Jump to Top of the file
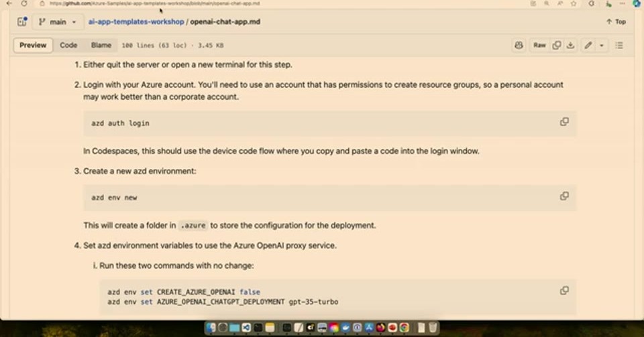Viewport: 644px width, 337px height. pos(616,21)
